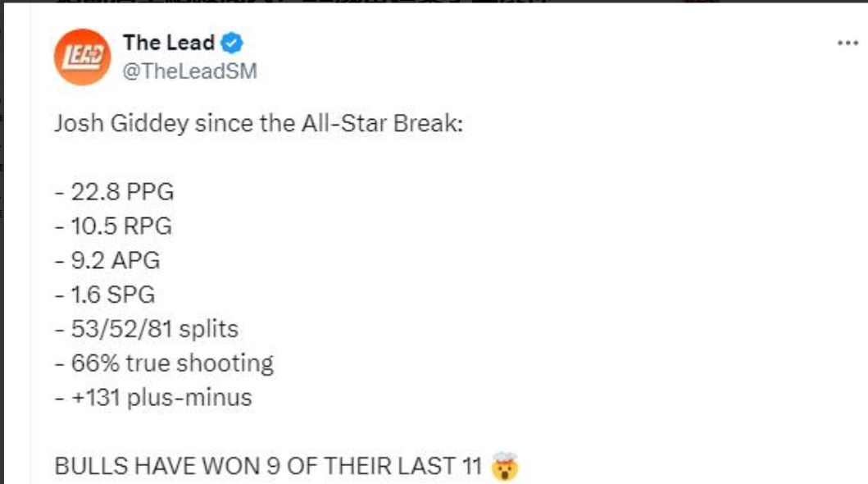Click the word "splits"

click(207, 329)
